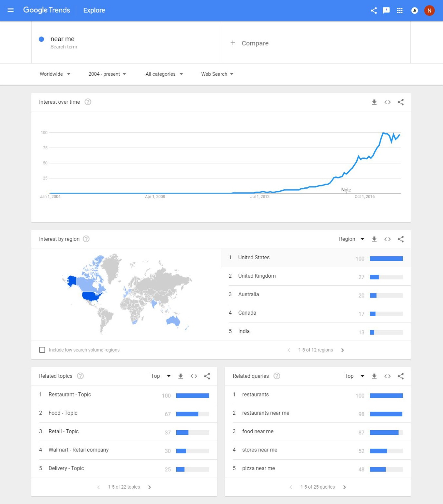Click the Google Trends logo

(x=46, y=10)
